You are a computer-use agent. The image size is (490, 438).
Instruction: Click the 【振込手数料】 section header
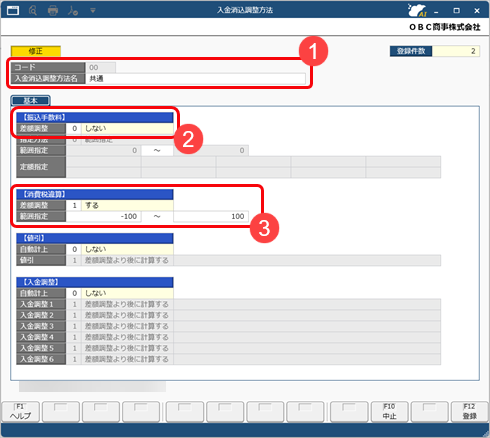click(95, 117)
